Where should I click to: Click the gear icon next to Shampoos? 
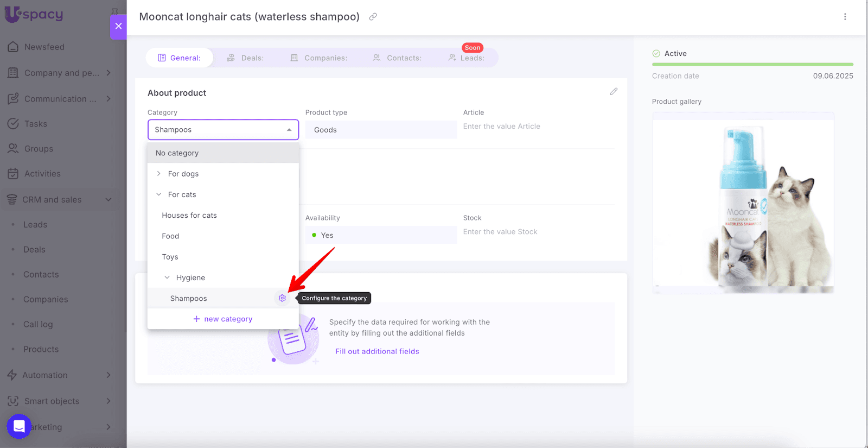pyautogui.click(x=282, y=298)
